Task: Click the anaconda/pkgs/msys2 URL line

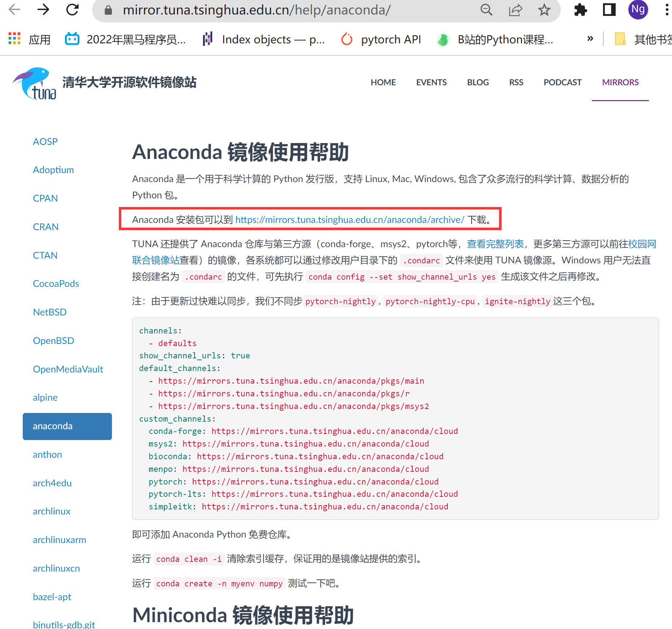Action: [x=293, y=406]
